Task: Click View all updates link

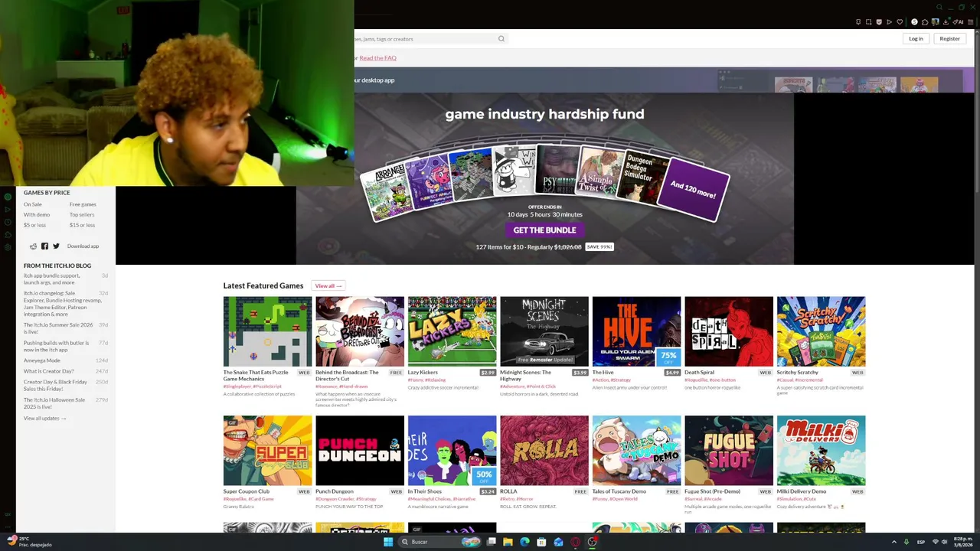Action: coord(44,419)
